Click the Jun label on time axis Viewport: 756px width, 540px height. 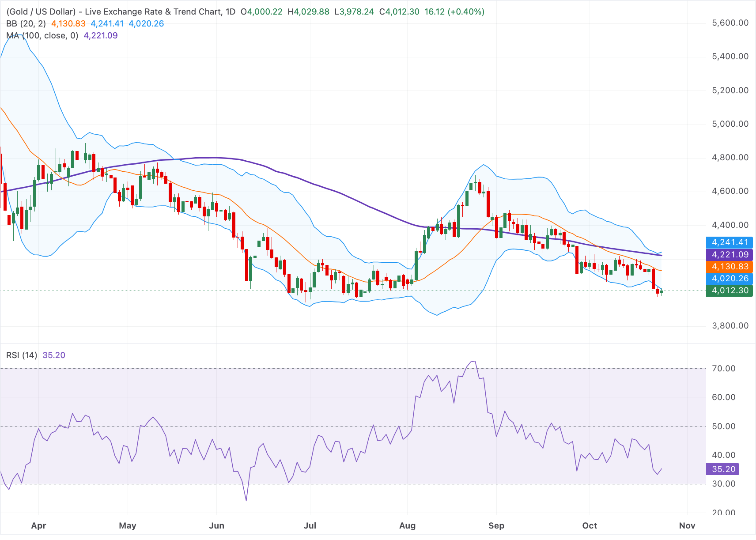217,525
